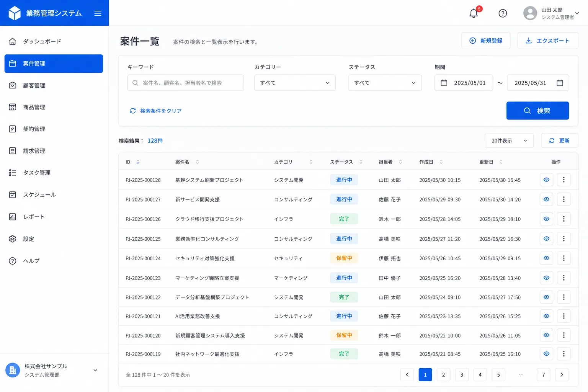Go to next page arrow
588x392 pixels.
coord(562,375)
